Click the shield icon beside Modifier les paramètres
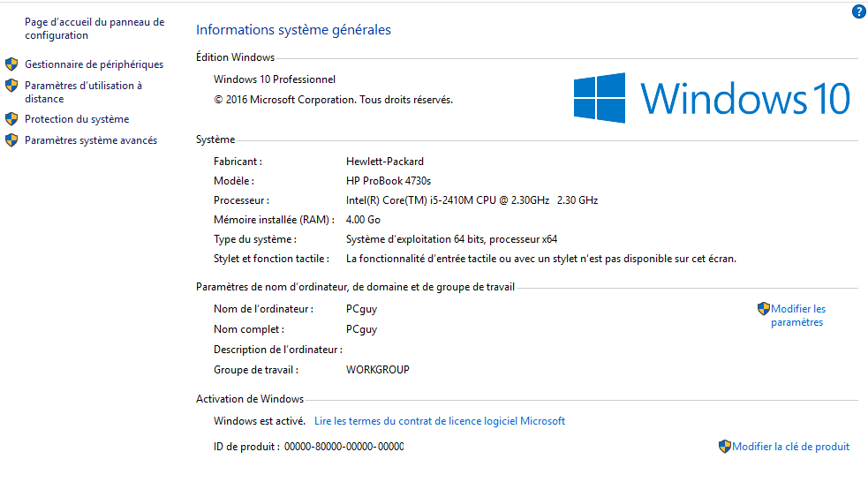The image size is (868, 482). click(x=764, y=309)
